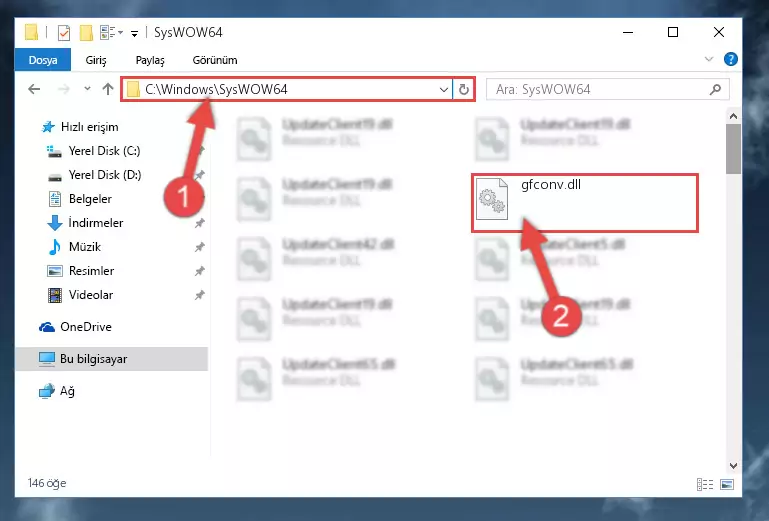Click the search magnifier icon
The height and width of the screenshot is (521, 769).
tap(715, 89)
